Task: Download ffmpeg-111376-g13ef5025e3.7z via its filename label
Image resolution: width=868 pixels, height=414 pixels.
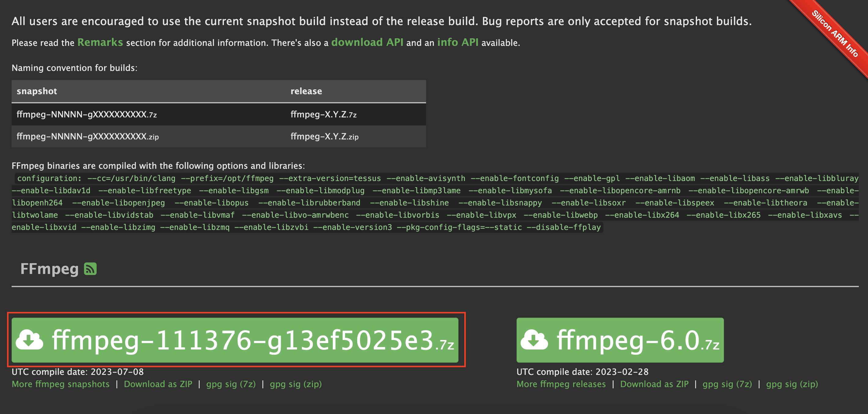Action: pyautogui.click(x=253, y=340)
